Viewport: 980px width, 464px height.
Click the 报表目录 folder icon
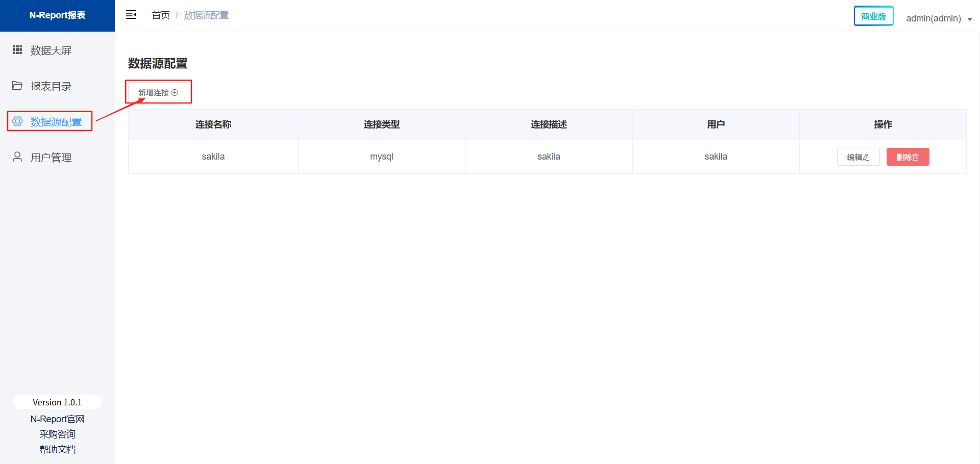coord(17,86)
